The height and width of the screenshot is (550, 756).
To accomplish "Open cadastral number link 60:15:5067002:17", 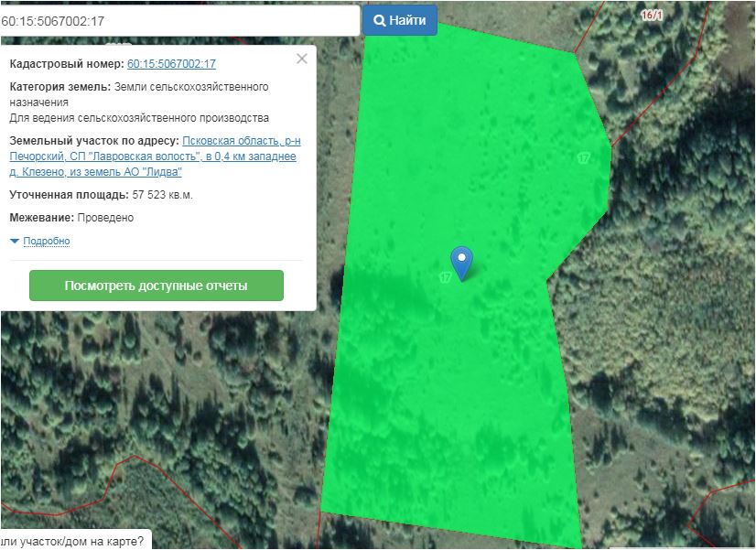I will click(171, 64).
